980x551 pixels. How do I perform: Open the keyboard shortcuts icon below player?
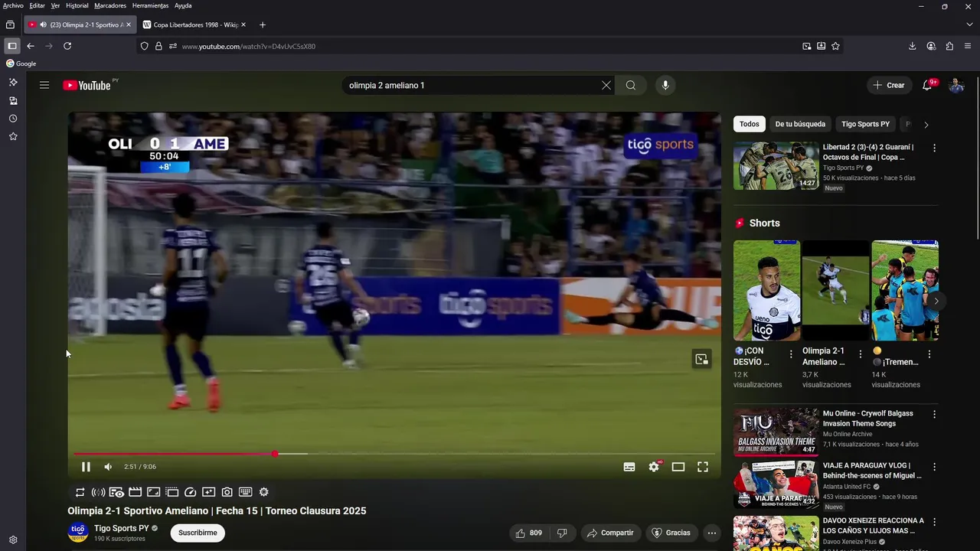(245, 492)
